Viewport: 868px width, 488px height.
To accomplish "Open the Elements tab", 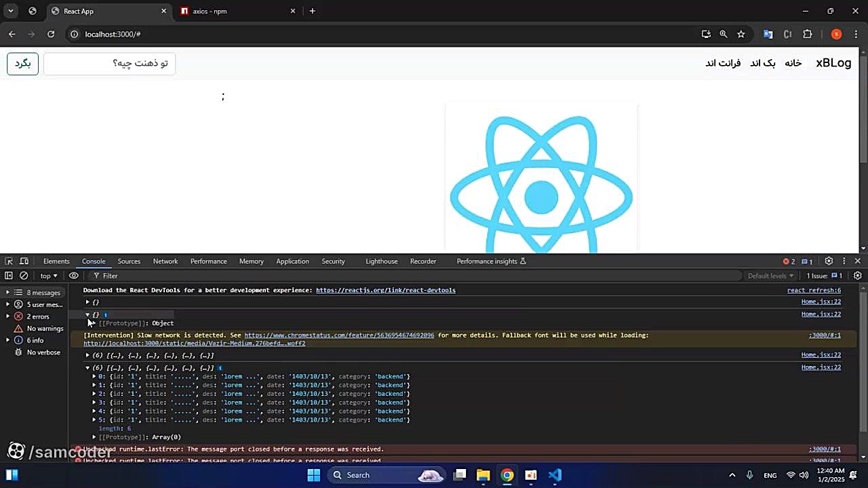I will click(x=56, y=261).
